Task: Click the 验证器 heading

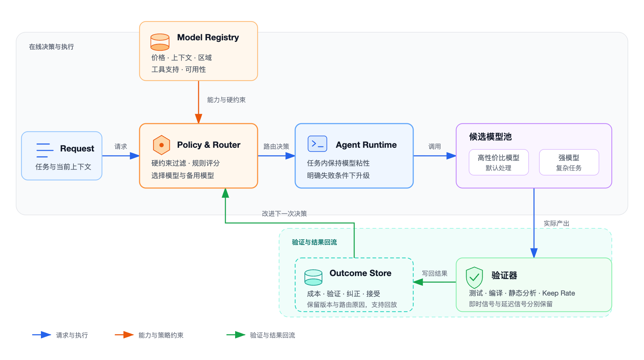Action: [504, 275]
